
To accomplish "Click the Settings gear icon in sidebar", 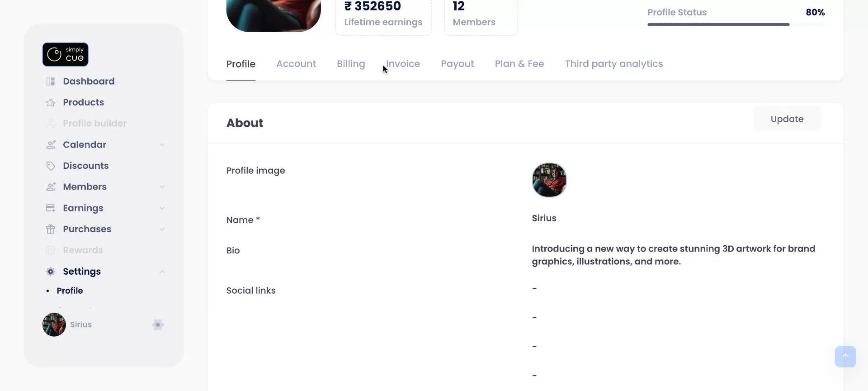I will 51,272.
